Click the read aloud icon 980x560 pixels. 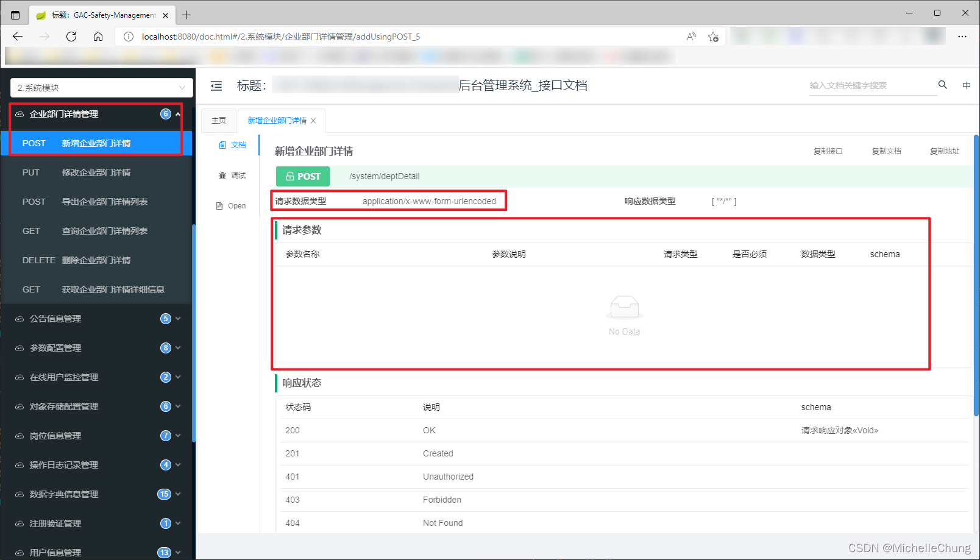point(691,37)
